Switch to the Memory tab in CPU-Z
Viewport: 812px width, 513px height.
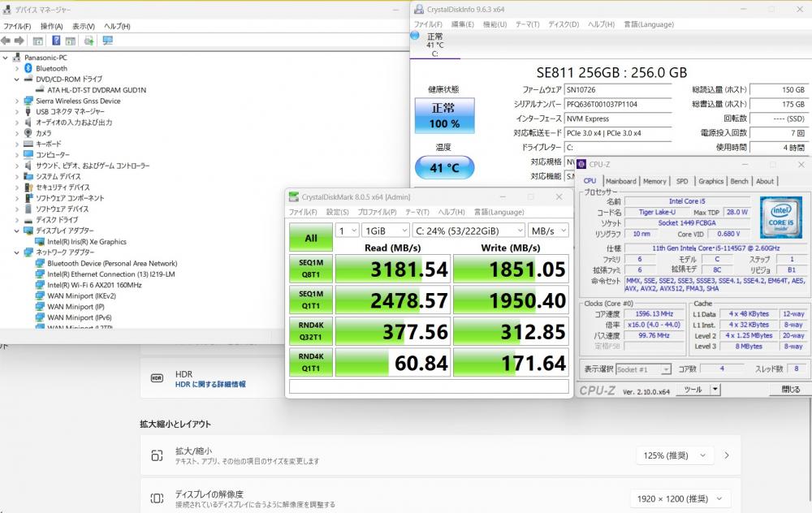(x=654, y=181)
